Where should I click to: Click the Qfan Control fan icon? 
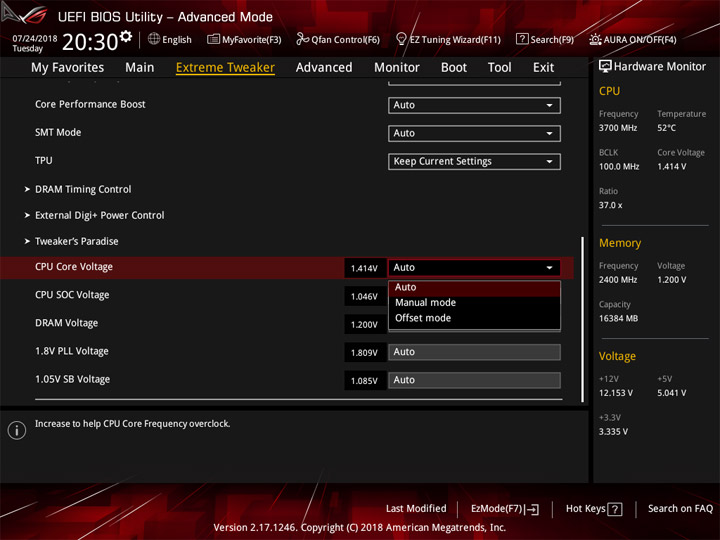302,39
